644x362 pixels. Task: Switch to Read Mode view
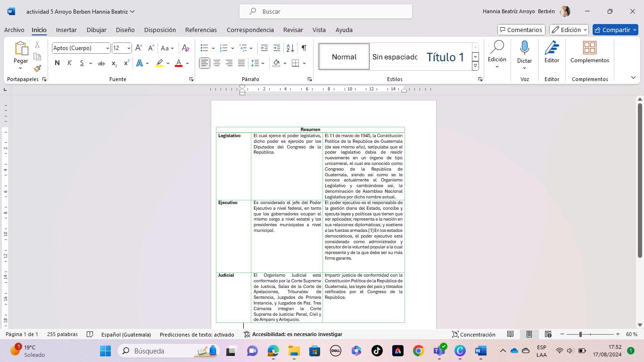(510, 334)
